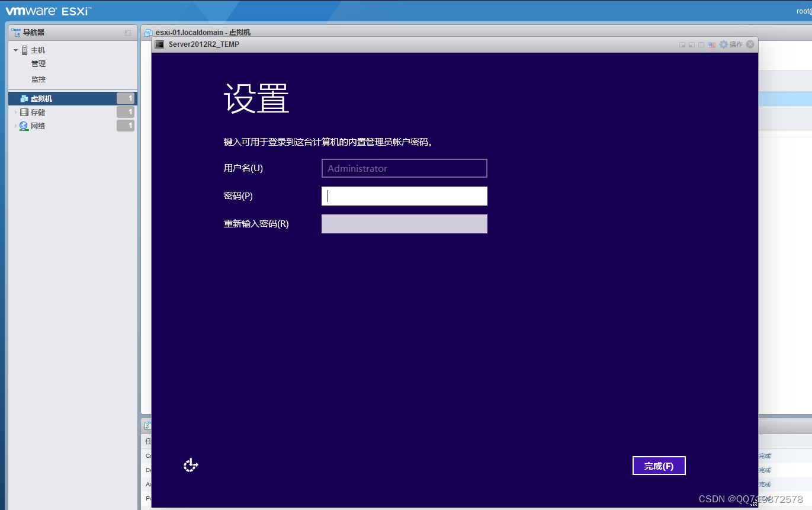This screenshot has height=510, width=812.
Task: Click the 虚拟机 count badge
Action: pos(126,98)
